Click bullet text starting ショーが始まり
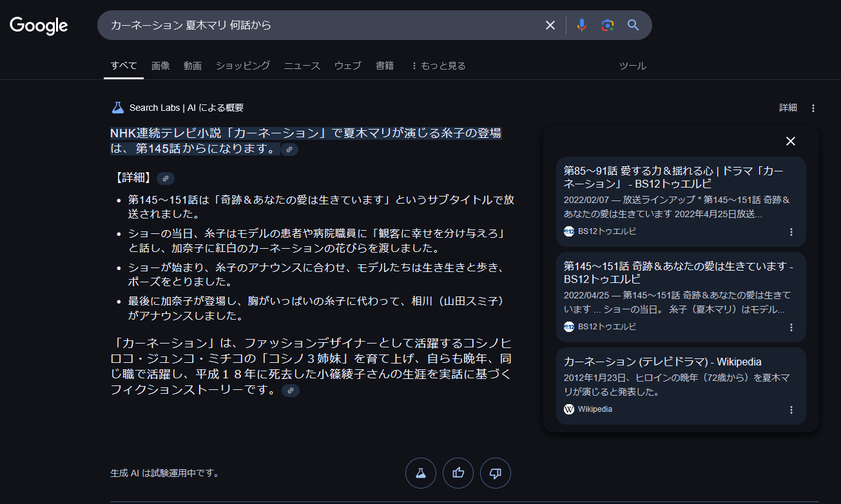Screen dimensions: 841x504 pos(316,275)
